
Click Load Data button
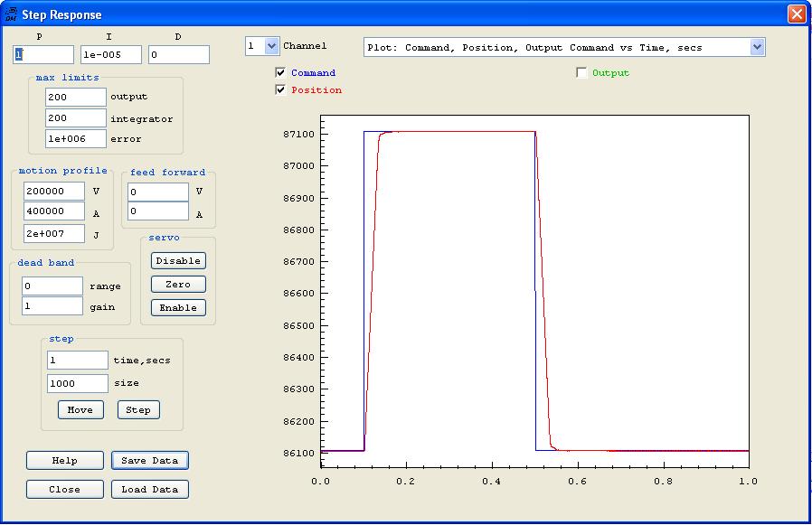point(150,489)
